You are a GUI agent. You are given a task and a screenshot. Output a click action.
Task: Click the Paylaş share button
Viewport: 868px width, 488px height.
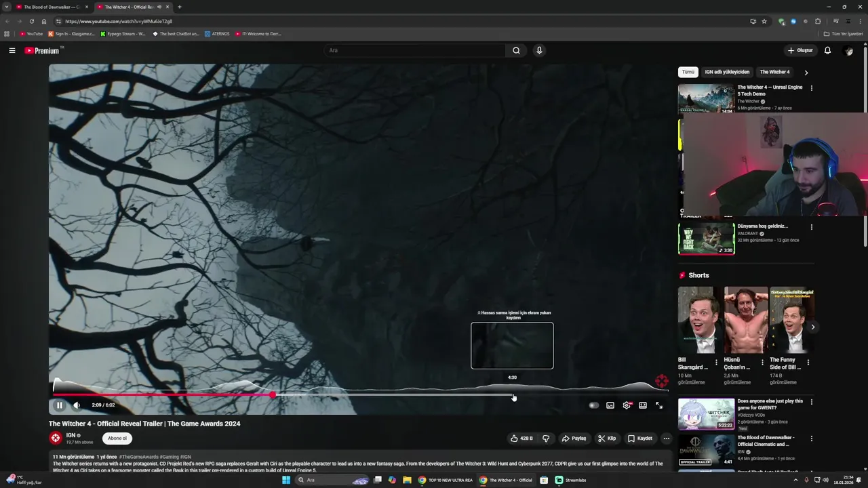(574, 439)
